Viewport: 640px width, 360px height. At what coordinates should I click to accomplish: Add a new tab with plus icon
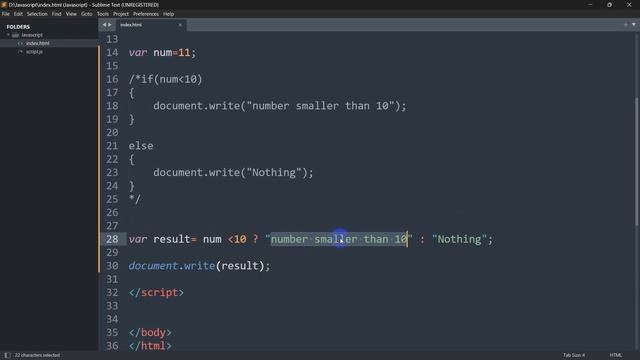[626, 24]
